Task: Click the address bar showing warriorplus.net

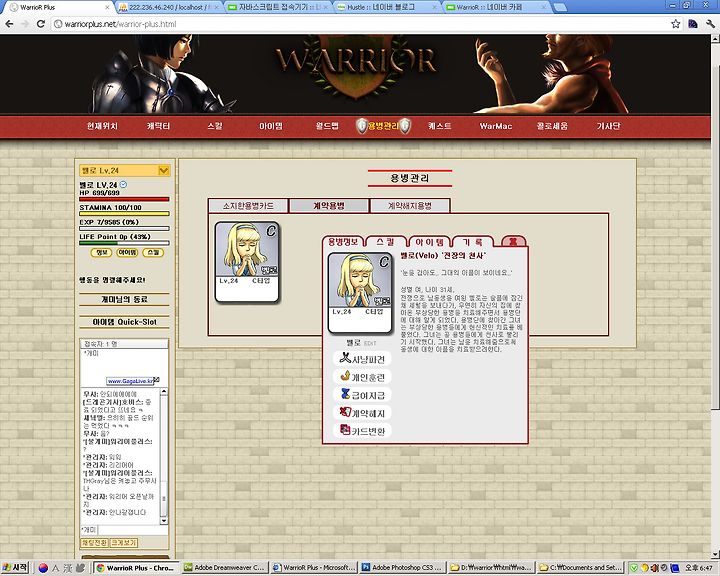Action: pyautogui.click(x=358, y=24)
